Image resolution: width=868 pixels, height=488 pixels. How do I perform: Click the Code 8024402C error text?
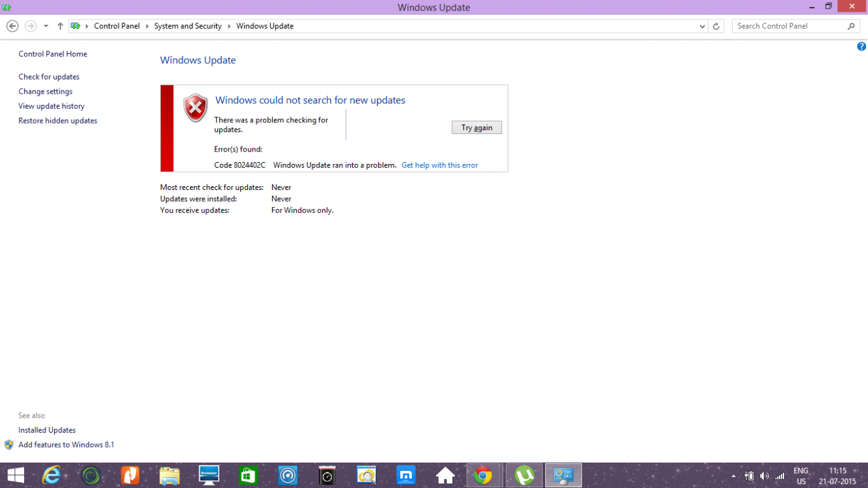tap(240, 165)
